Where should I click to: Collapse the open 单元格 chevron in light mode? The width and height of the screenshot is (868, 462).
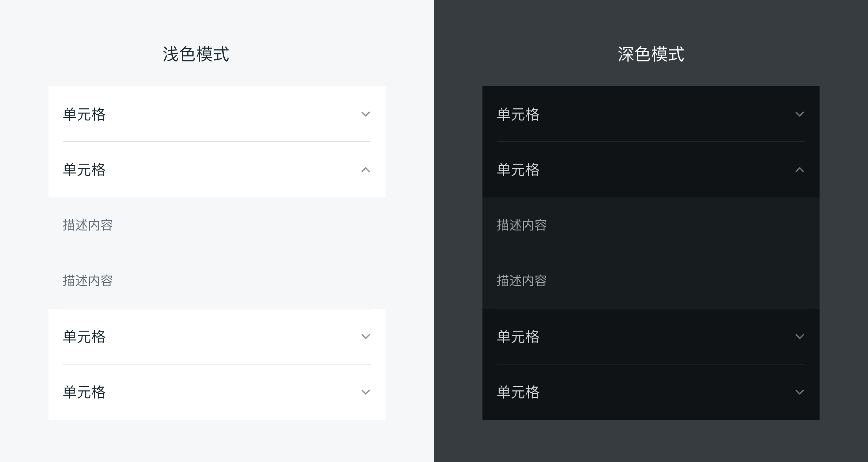[366, 170]
